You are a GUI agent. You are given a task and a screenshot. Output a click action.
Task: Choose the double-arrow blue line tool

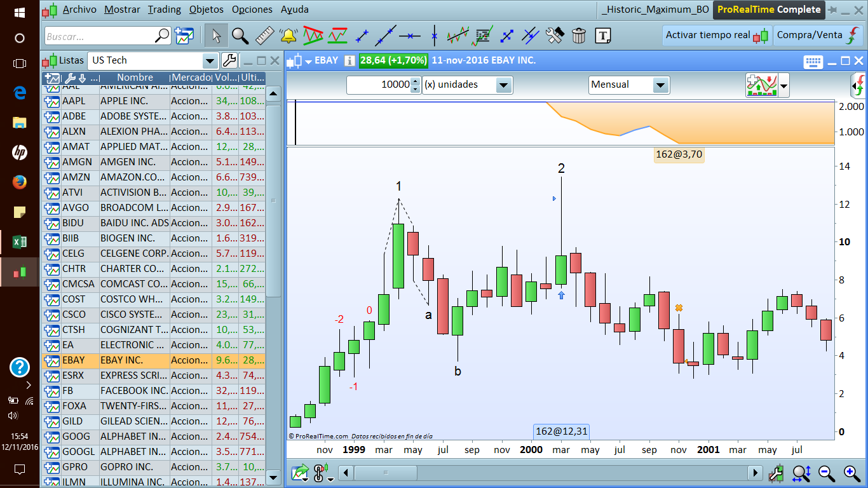[x=507, y=36]
